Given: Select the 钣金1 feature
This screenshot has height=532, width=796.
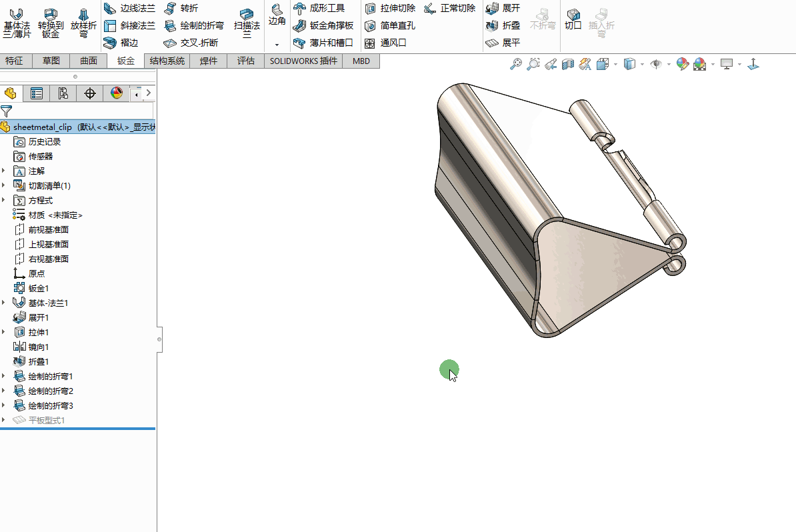Looking at the screenshot, I should (31, 289).
